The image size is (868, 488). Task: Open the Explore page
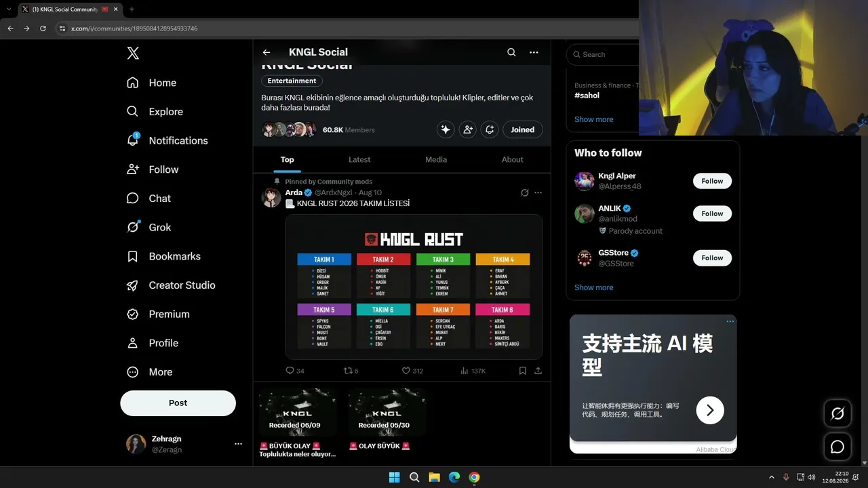click(155, 112)
